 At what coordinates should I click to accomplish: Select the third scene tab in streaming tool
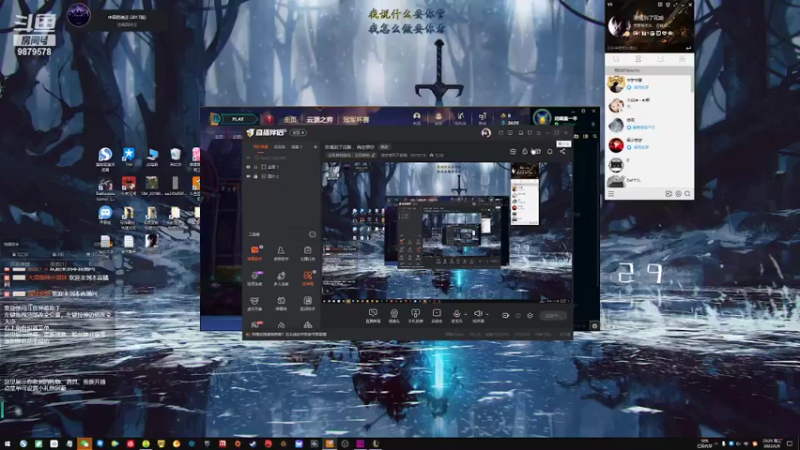[x=296, y=147]
